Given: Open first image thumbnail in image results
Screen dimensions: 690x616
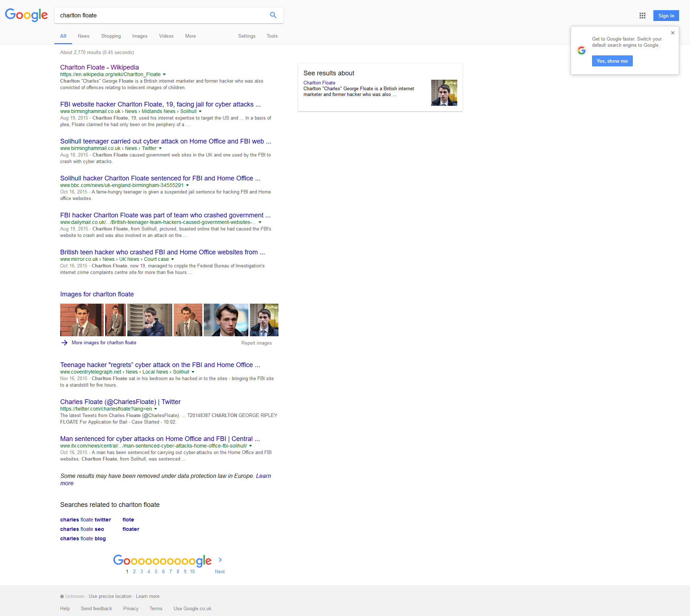Looking at the screenshot, I should (x=82, y=320).
